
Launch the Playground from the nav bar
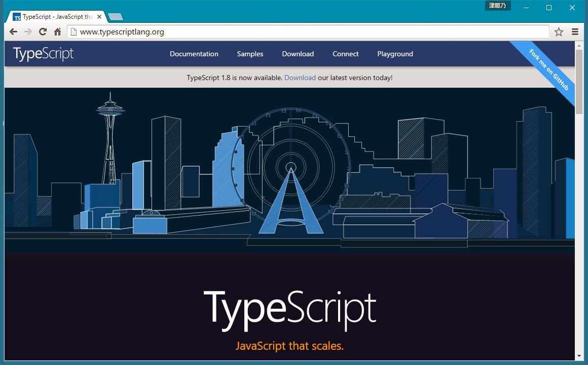point(395,54)
